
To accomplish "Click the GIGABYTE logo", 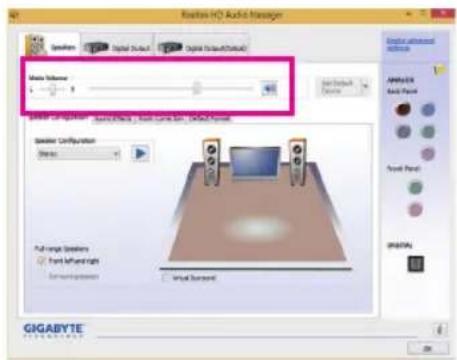I will pyautogui.click(x=53, y=330).
